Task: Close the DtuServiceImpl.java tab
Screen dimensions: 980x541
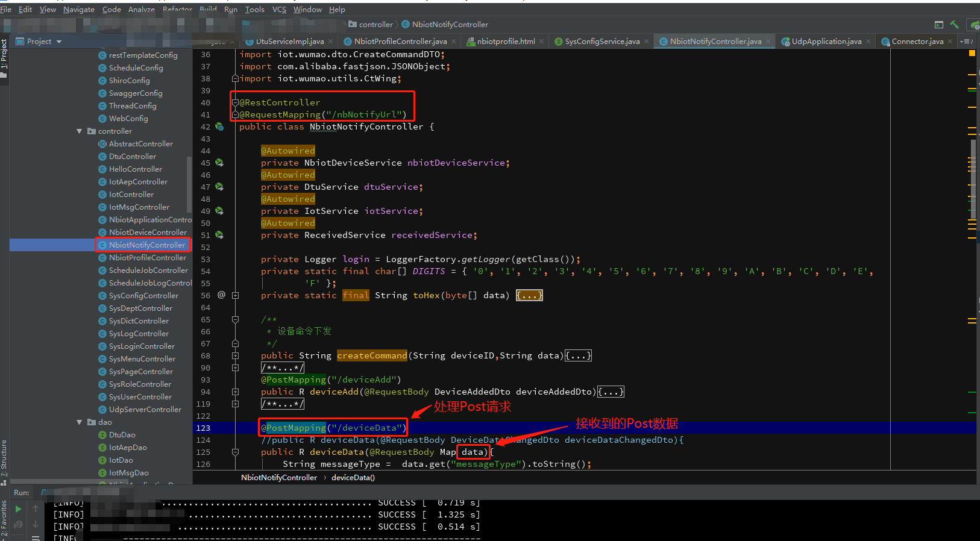Action: click(x=331, y=42)
